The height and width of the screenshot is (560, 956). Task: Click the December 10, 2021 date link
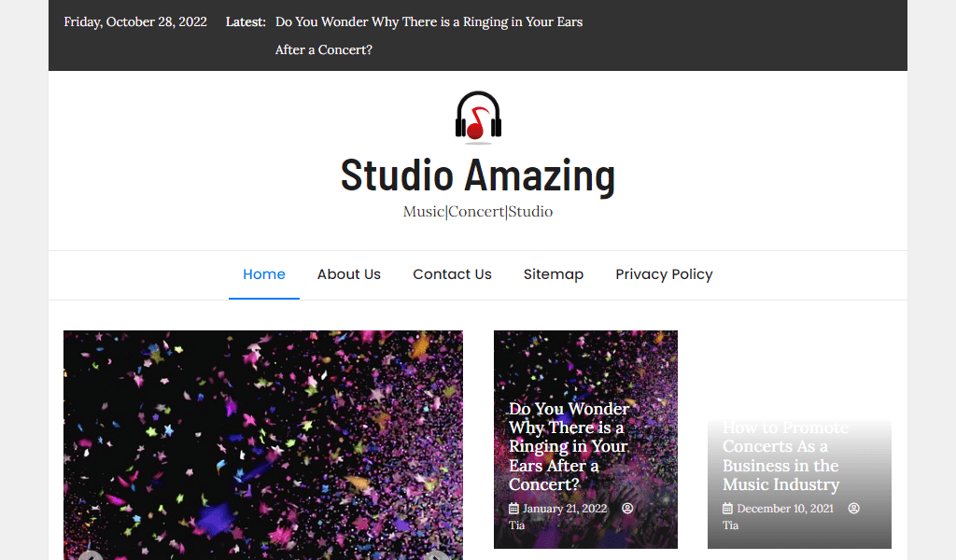(784, 509)
